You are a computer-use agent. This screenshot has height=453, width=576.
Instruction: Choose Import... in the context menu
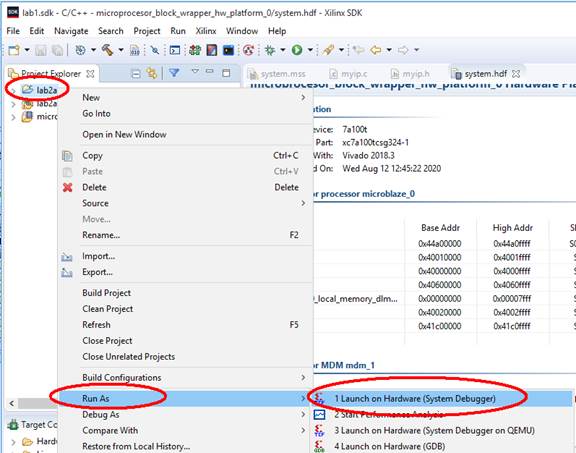pyautogui.click(x=185, y=256)
